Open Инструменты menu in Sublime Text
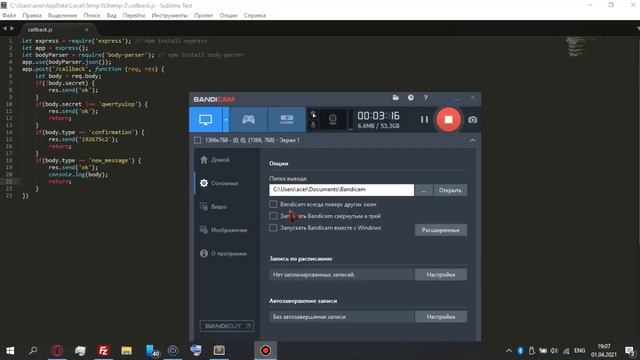 click(170, 15)
